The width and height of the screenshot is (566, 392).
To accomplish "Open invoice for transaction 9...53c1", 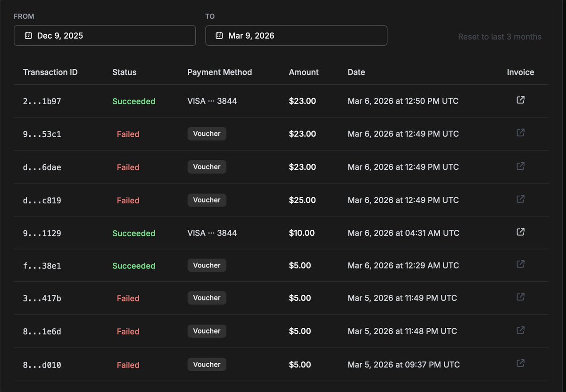I will (521, 133).
